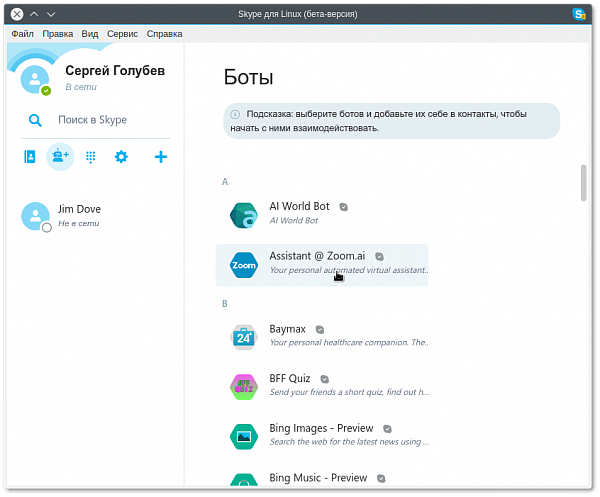Open the Справка menu
The image size is (600, 497).
(x=164, y=34)
